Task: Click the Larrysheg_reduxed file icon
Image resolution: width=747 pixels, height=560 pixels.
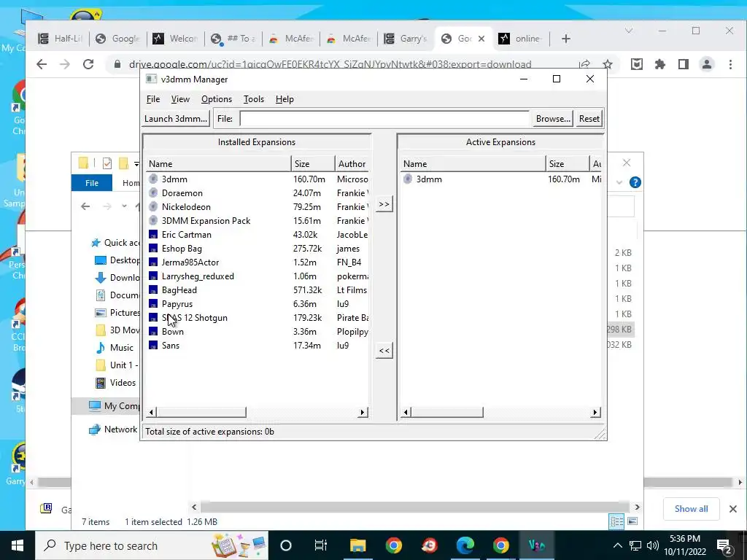Action: coord(153,276)
